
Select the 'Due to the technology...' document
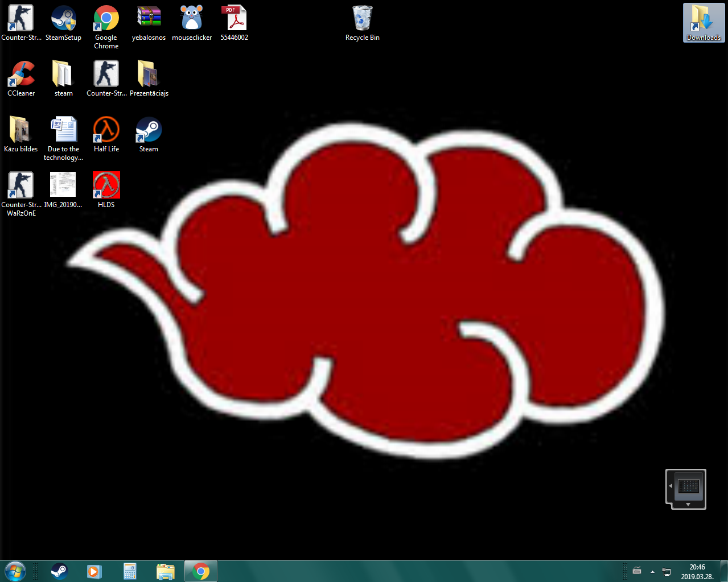coord(64,139)
